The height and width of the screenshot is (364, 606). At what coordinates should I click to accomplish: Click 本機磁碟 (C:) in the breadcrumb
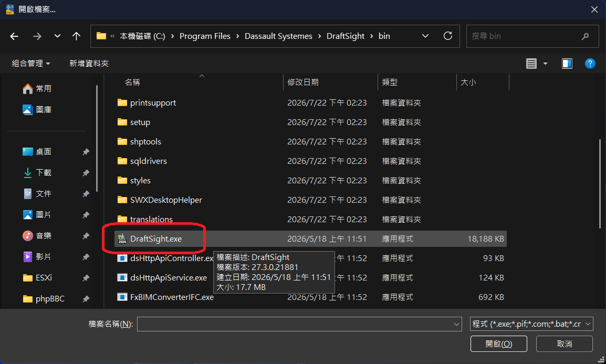142,36
